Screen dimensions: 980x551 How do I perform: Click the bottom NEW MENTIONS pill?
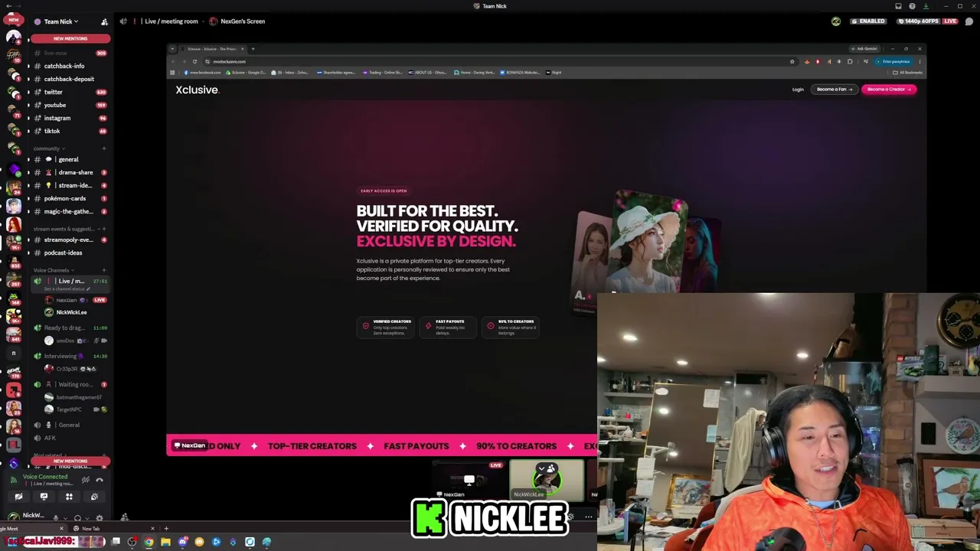(70, 461)
